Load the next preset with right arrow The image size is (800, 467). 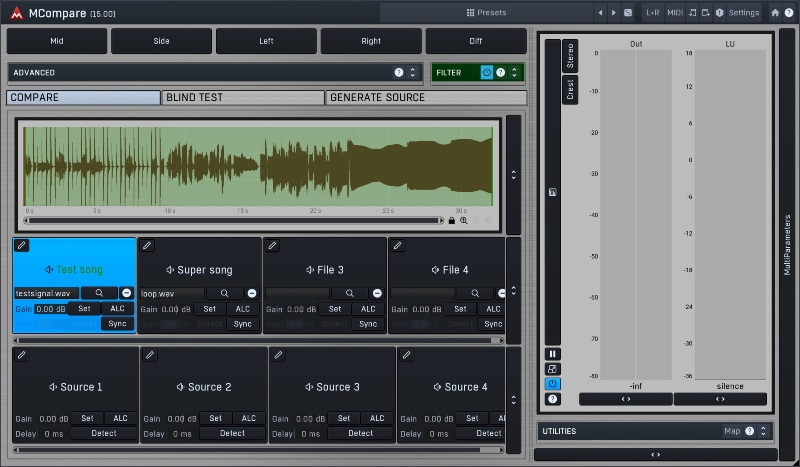pyautogui.click(x=614, y=12)
